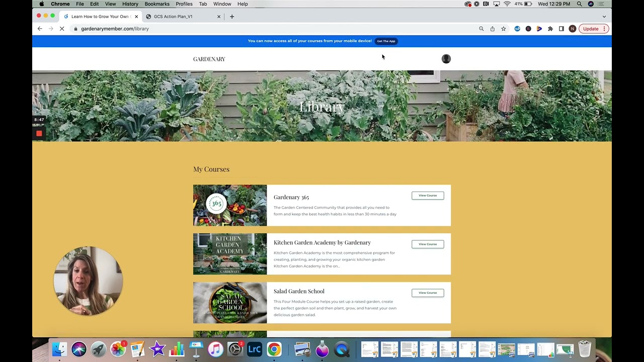Open Finder from the dock
This screenshot has height=362, width=644.
pos(59,349)
